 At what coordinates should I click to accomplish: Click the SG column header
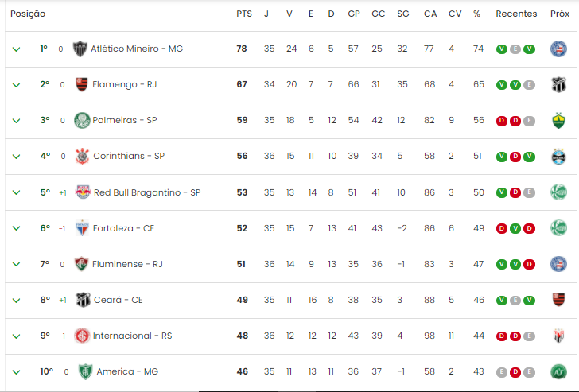403,14
